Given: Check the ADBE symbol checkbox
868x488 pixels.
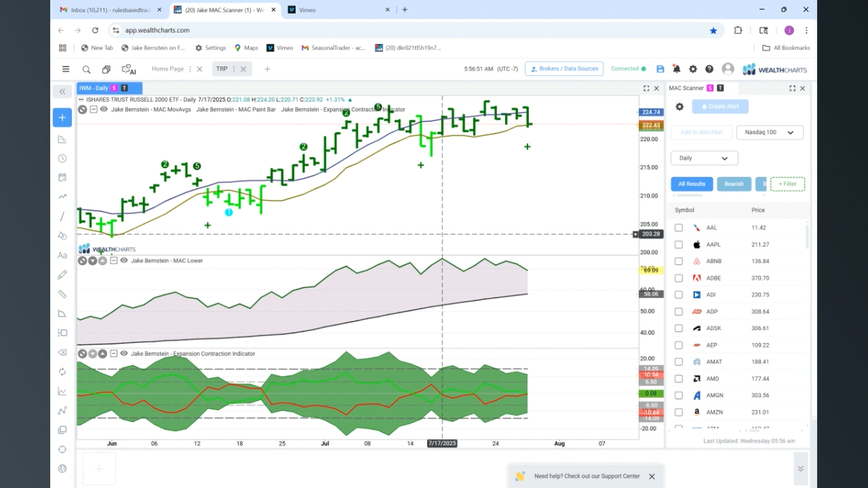Looking at the screenshot, I should 679,278.
